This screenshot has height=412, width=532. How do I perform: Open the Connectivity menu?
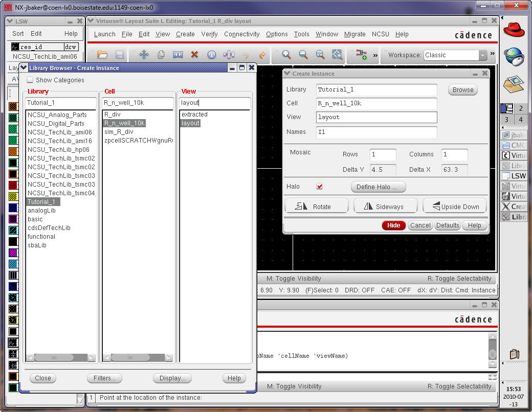pyautogui.click(x=241, y=34)
